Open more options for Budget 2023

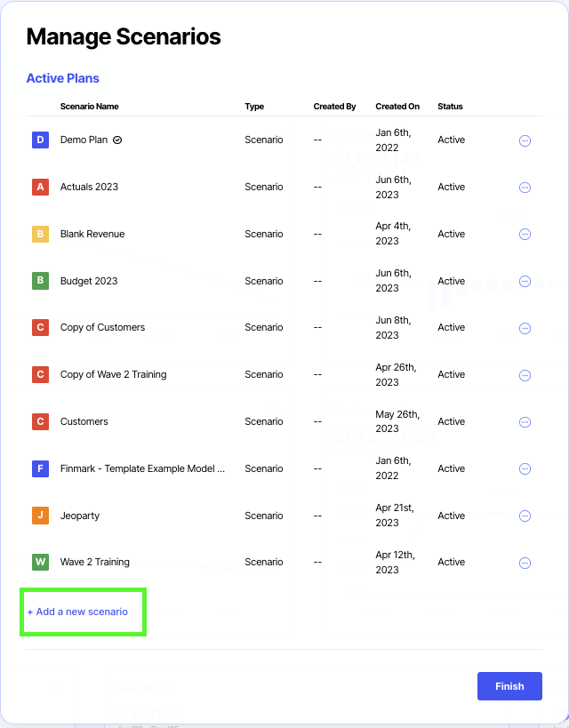pyautogui.click(x=525, y=282)
